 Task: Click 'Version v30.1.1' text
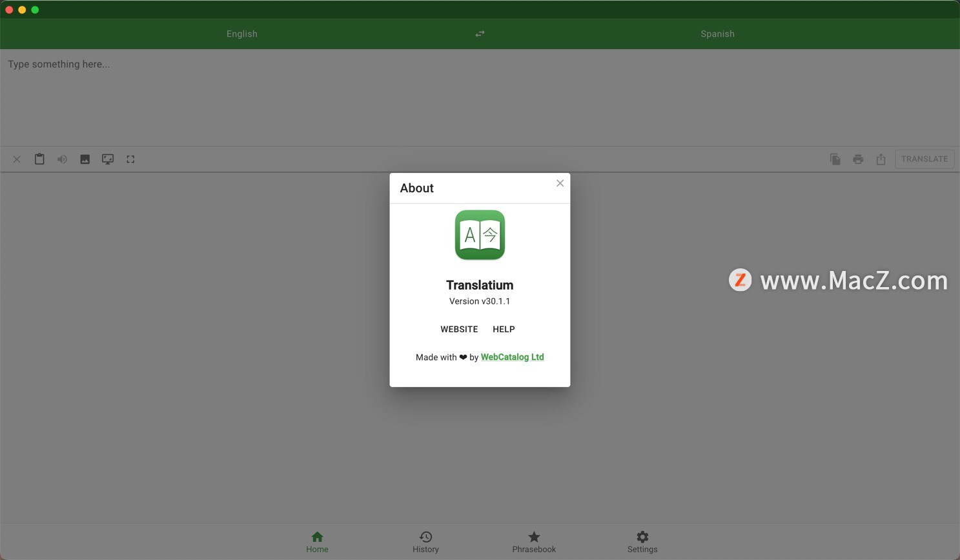480,301
